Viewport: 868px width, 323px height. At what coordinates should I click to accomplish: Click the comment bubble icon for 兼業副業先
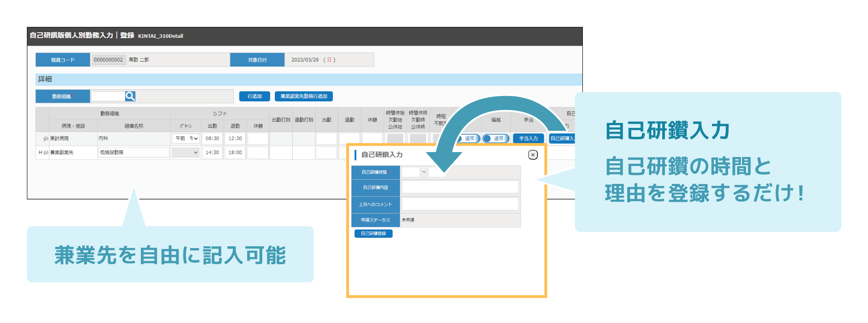click(x=46, y=153)
